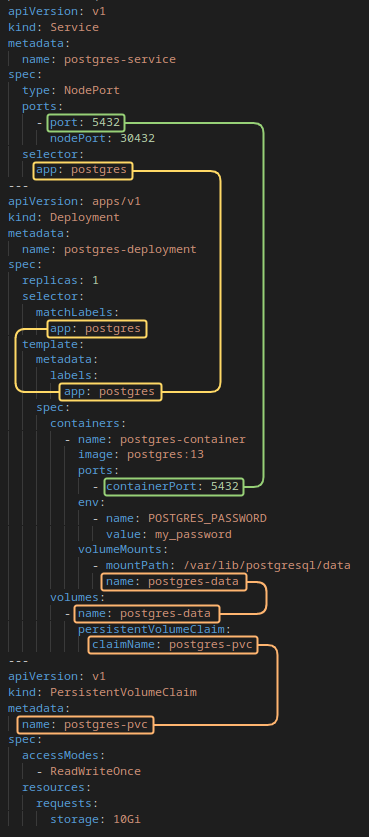The image size is (370, 838).
Task: Click the 'replicas: 1' line
Action: (60, 281)
